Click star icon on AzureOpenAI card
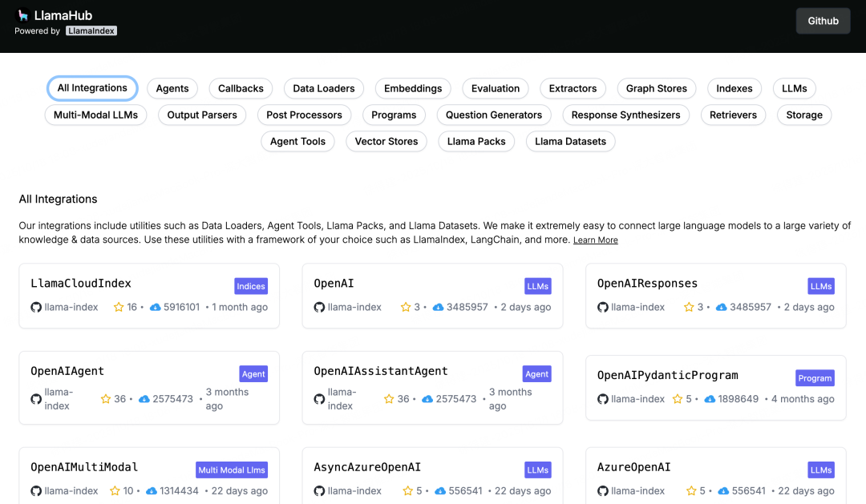The width and height of the screenshot is (866, 504). pos(691,490)
